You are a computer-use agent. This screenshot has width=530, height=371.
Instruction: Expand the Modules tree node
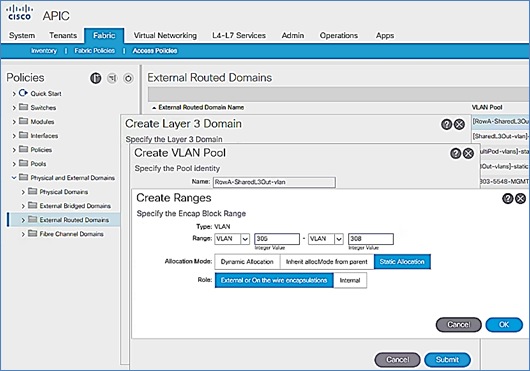point(14,122)
